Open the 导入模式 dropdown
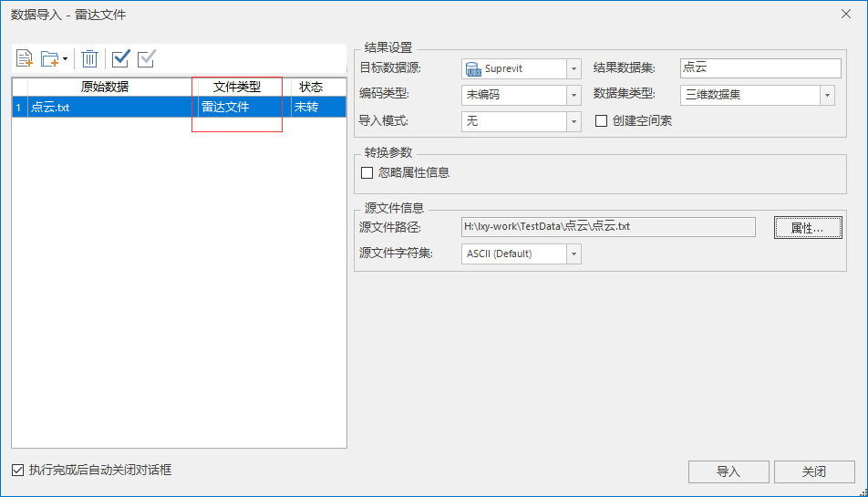The height and width of the screenshot is (497, 868). (x=574, y=121)
